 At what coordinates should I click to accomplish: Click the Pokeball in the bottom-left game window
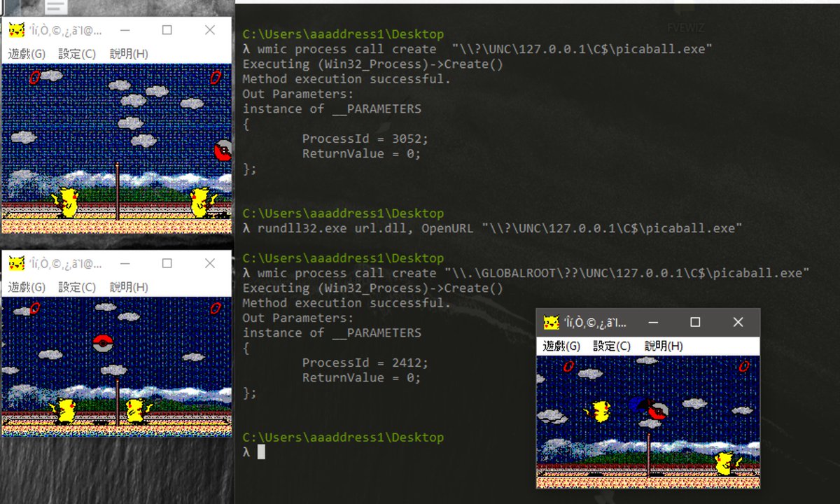(x=103, y=342)
